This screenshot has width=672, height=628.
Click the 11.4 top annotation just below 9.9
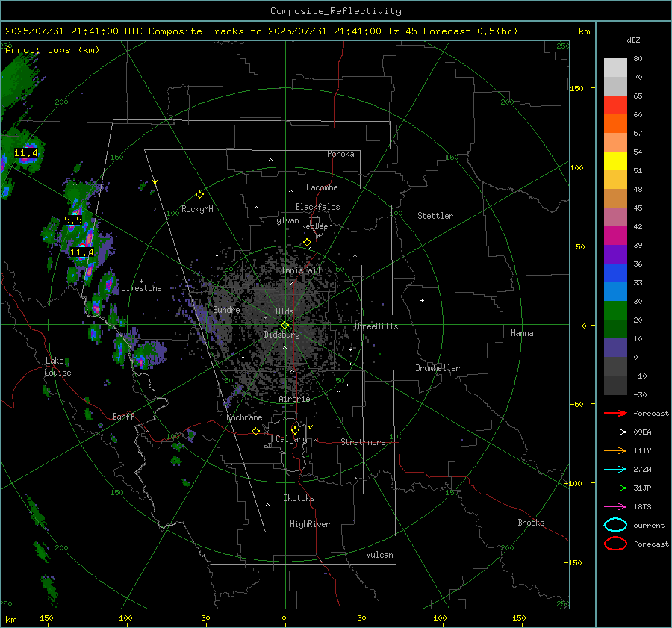pyautogui.click(x=82, y=252)
